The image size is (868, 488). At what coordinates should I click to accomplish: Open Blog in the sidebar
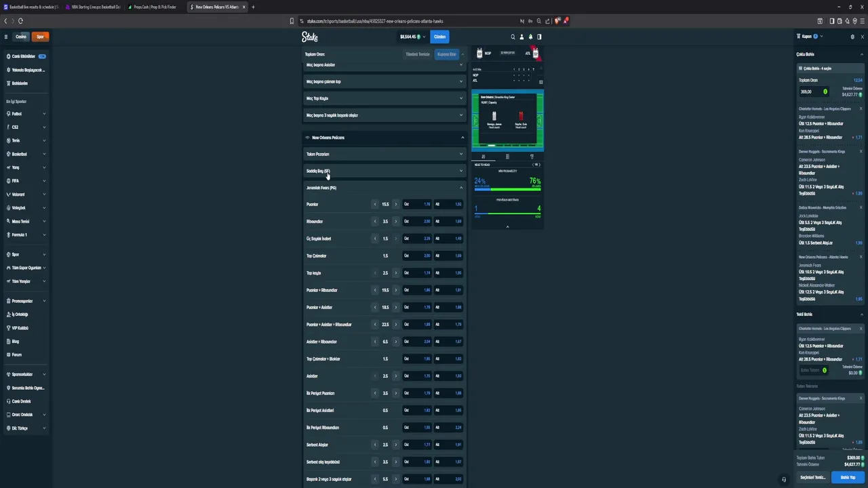(x=25, y=341)
